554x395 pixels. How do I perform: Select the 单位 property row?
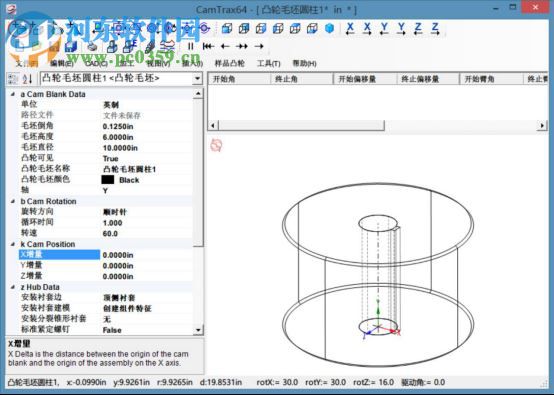point(106,105)
